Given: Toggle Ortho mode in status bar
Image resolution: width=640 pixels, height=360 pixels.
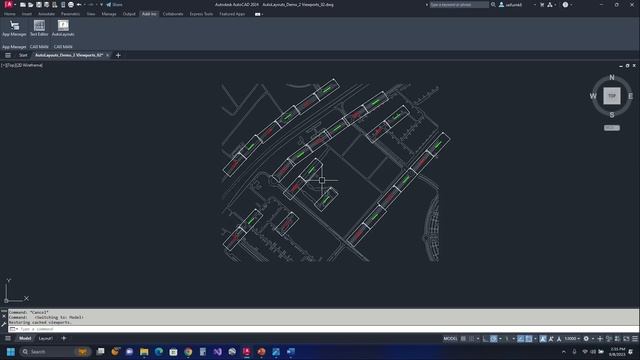Looking at the screenshot, I should (485, 339).
